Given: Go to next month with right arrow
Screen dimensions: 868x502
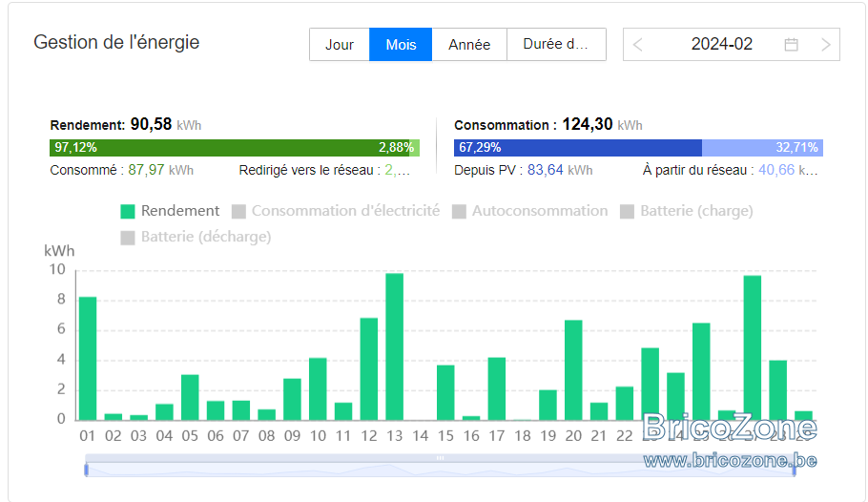Looking at the screenshot, I should tap(826, 45).
